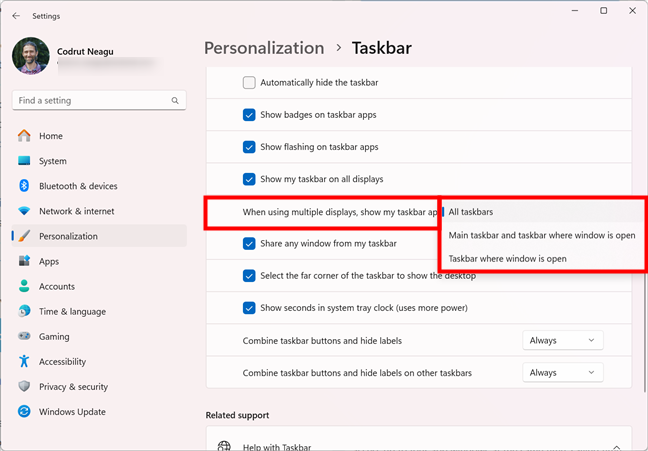The width and height of the screenshot is (648, 451).
Task: Click the search magnifier icon
Action: click(175, 100)
